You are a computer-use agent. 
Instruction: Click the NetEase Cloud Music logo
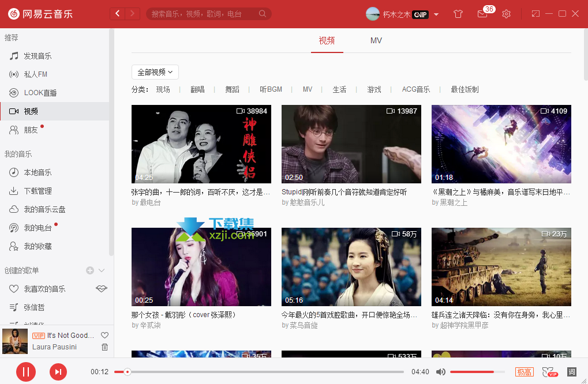[40, 14]
